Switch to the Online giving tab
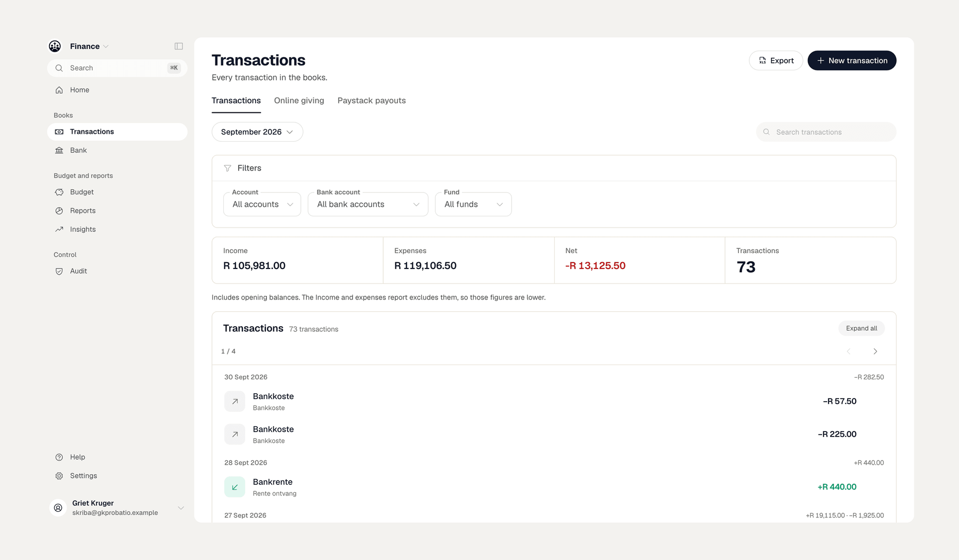959x560 pixels. (x=299, y=101)
